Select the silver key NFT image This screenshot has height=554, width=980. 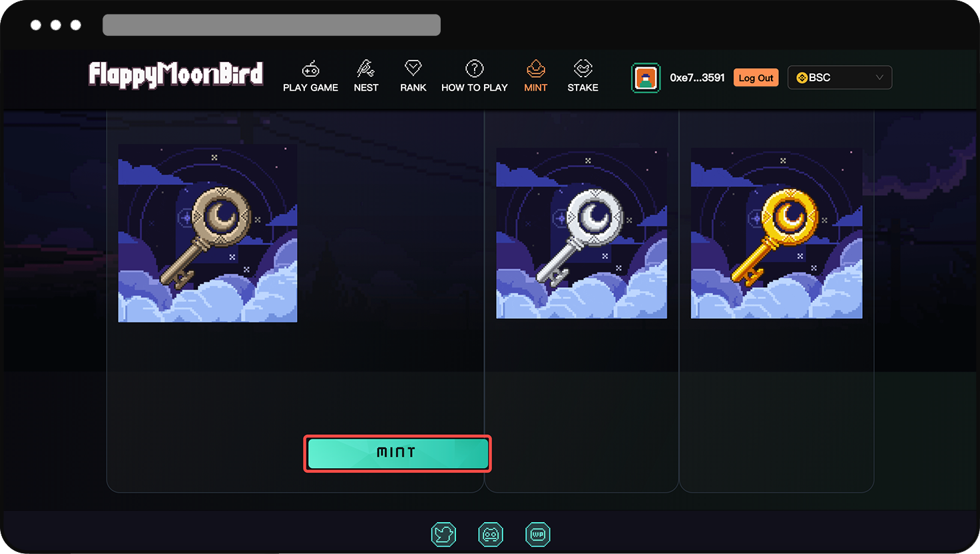pyautogui.click(x=581, y=233)
